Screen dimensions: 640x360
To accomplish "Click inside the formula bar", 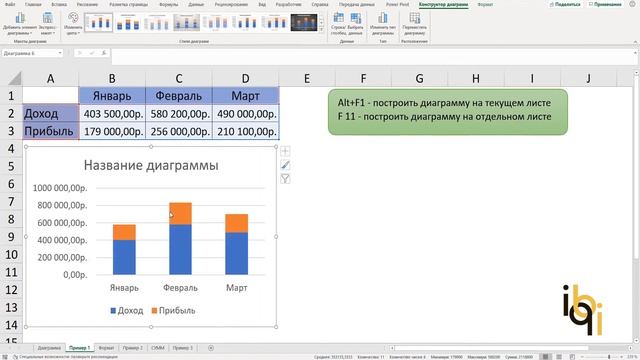I will tap(371, 57).
